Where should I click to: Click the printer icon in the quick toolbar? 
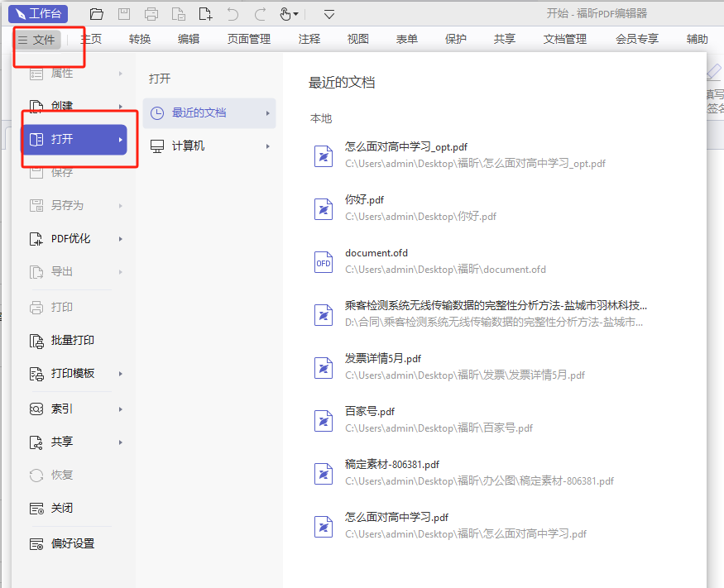(x=151, y=14)
